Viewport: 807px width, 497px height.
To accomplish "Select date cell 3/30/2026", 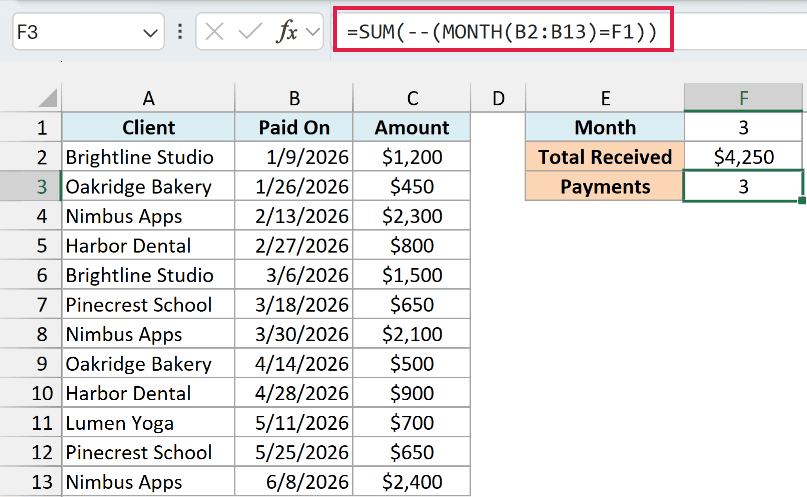I will click(x=294, y=334).
